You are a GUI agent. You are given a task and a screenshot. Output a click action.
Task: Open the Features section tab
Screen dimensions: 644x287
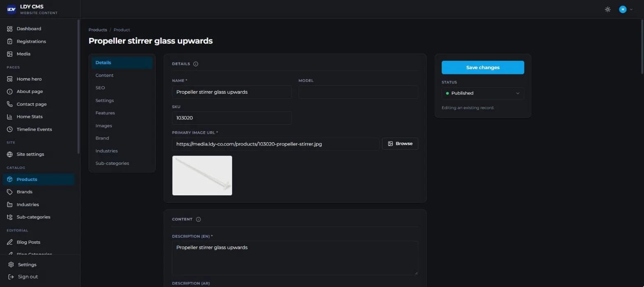point(122,113)
